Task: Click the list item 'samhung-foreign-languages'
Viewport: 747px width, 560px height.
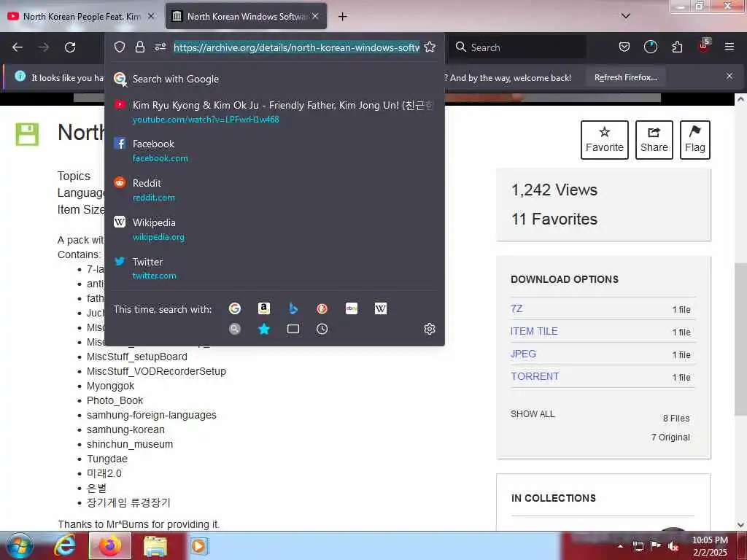Action: (152, 415)
